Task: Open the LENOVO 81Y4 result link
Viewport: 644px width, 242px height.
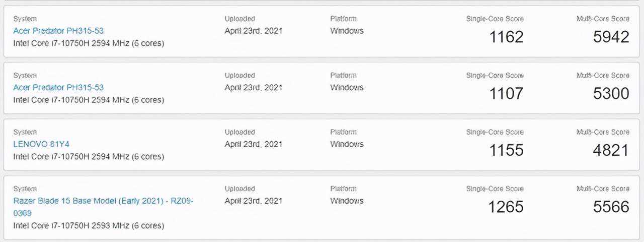Action: pos(41,144)
